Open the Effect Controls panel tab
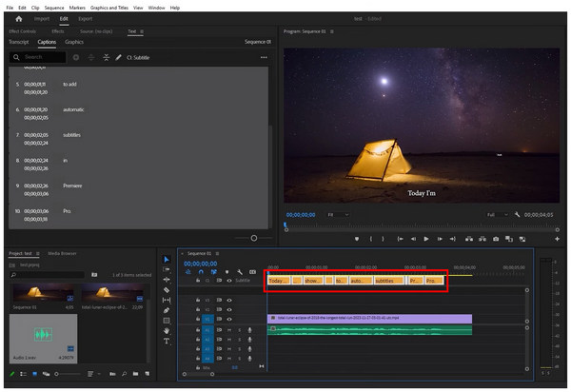 pyautogui.click(x=22, y=31)
